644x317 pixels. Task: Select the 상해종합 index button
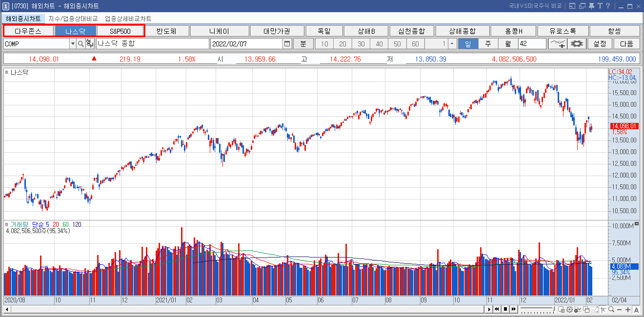coord(463,31)
